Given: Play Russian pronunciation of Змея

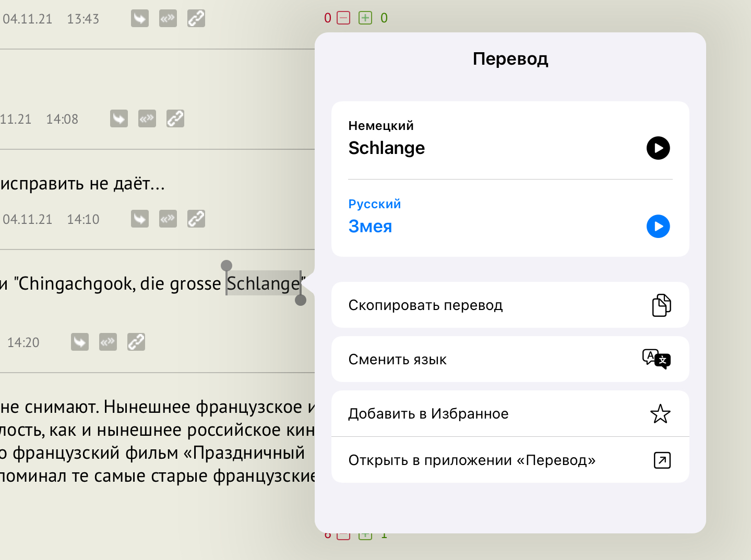Looking at the screenshot, I should point(658,227).
